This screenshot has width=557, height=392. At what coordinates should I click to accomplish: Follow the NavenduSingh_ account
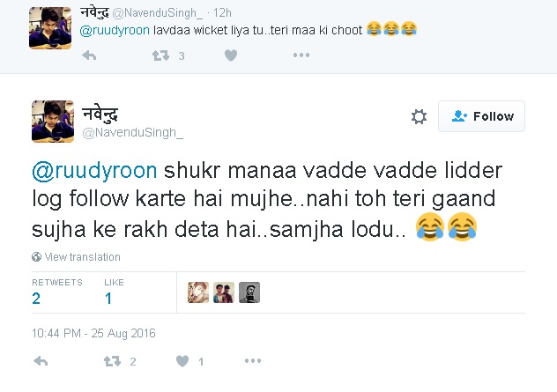pyautogui.click(x=481, y=116)
